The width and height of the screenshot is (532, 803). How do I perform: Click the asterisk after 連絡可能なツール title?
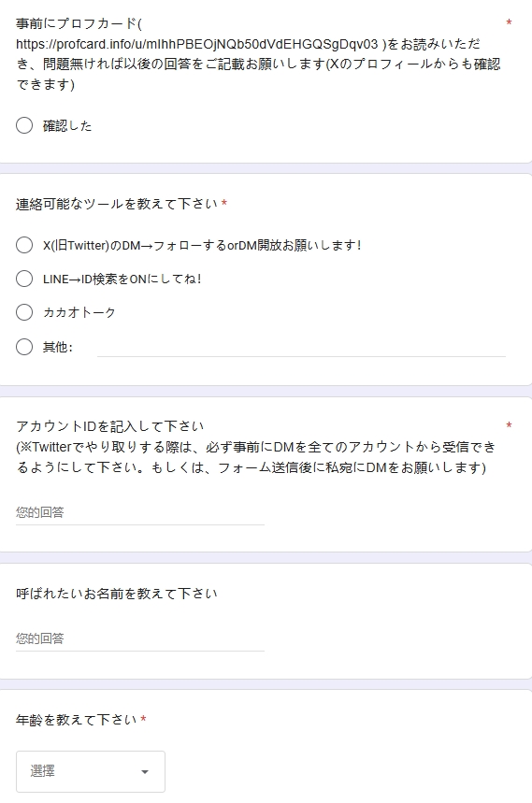[223, 204]
